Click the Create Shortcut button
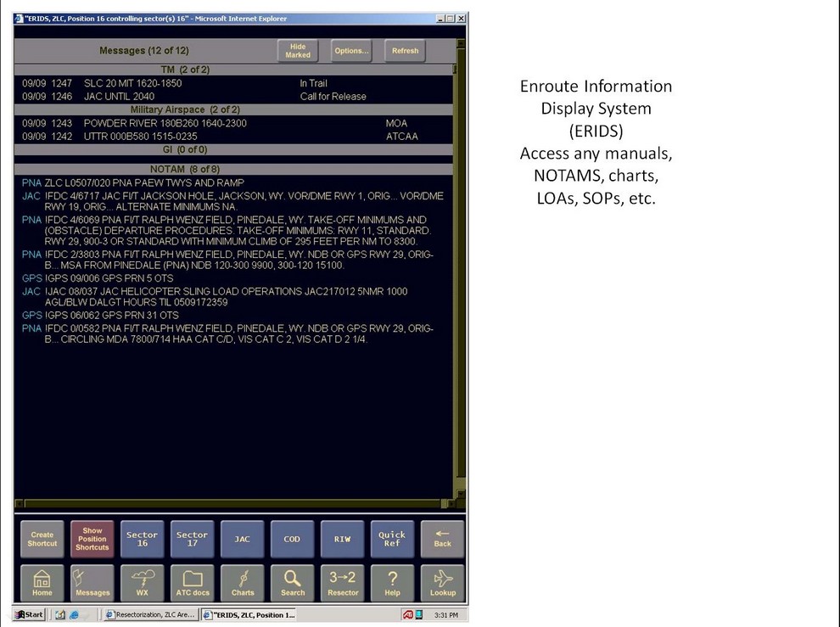 [x=42, y=539]
